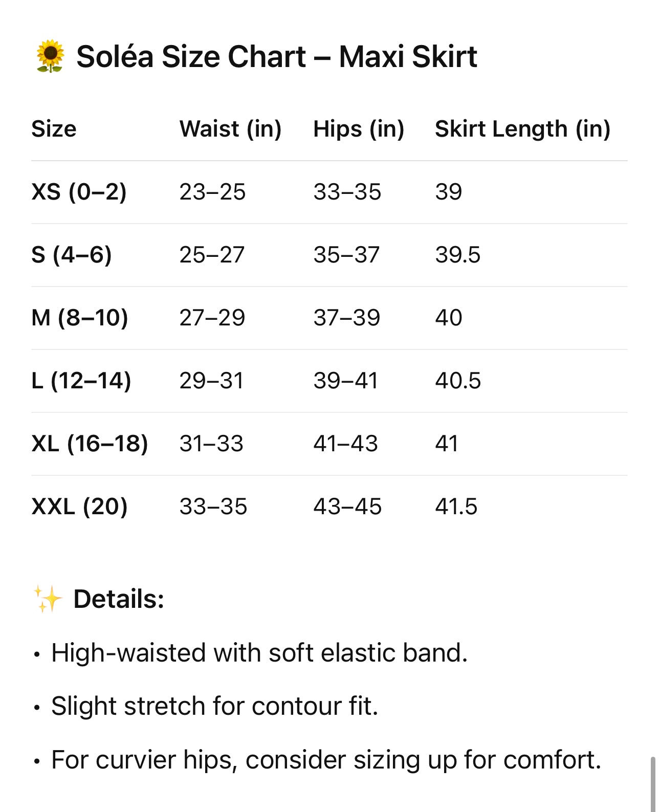
Task: Click the skirt length value 40.5
Action: 458,381
